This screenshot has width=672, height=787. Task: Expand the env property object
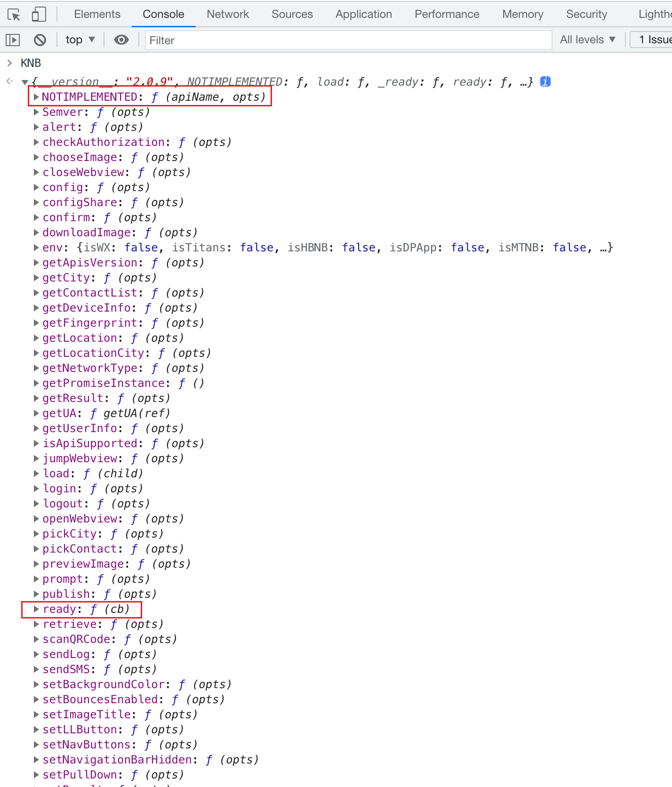[x=36, y=248]
